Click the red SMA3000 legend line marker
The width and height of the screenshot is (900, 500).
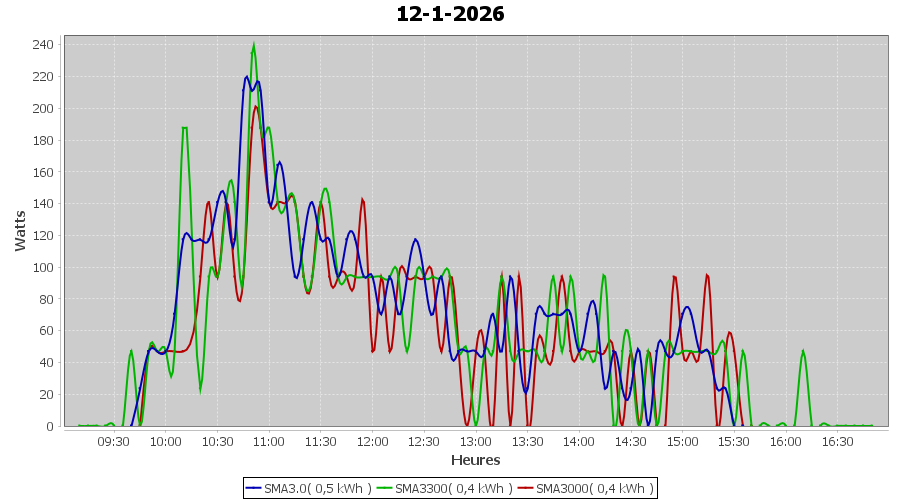point(526,488)
